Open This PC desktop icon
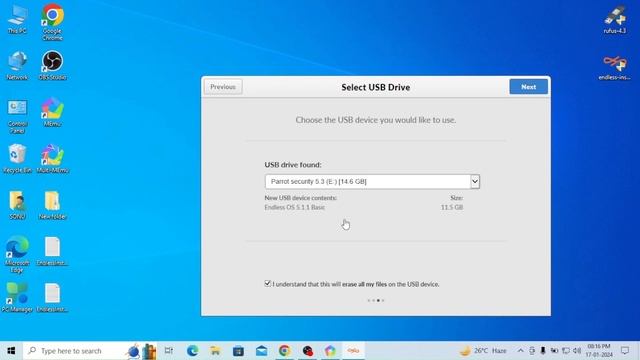The image size is (640, 360). coord(17,19)
